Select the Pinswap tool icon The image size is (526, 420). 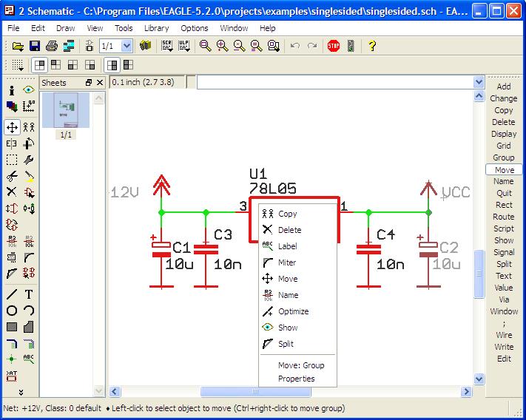coord(12,209)
